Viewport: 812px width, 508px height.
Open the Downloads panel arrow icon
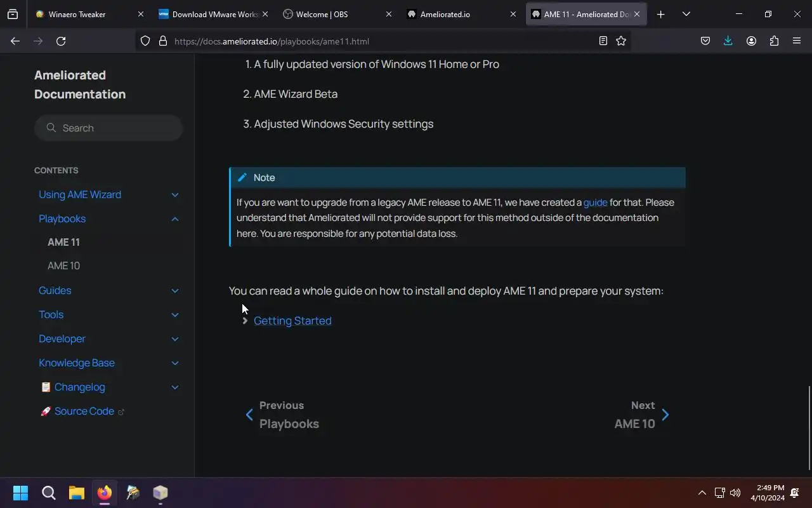pos(728,41)
